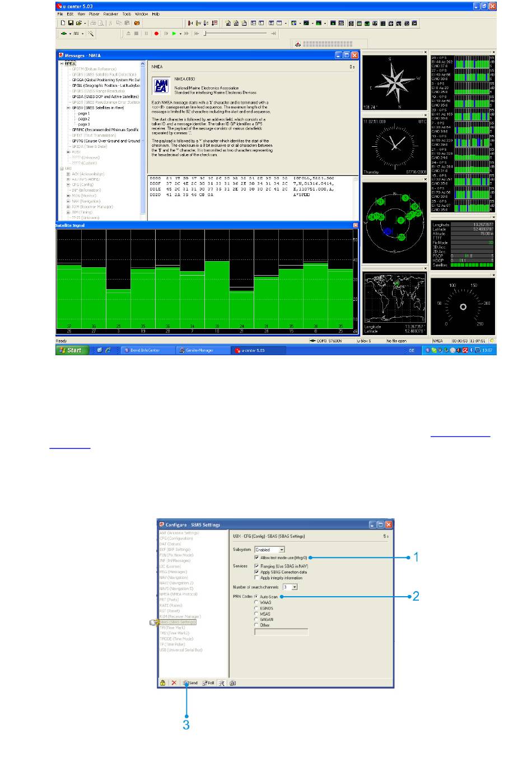Image resolution: width=532 pixels, height=762 pixels.
Task: Click the New file icon in toolbar
Action: click(63, 23)
